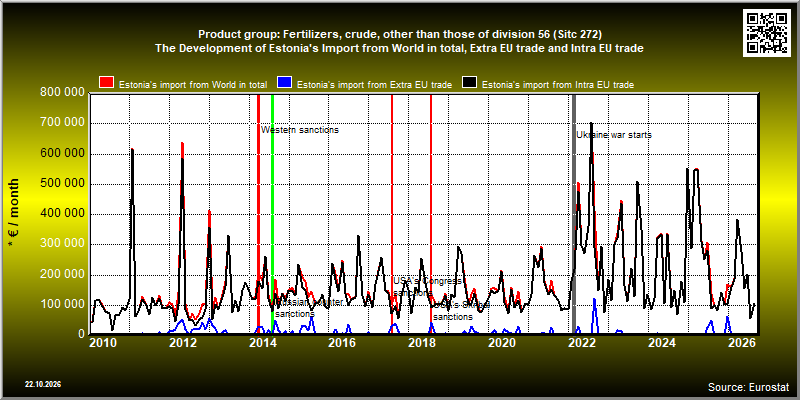
Task: Click the gray Ukraine war vertical line
Action: (x=573, y=214)
